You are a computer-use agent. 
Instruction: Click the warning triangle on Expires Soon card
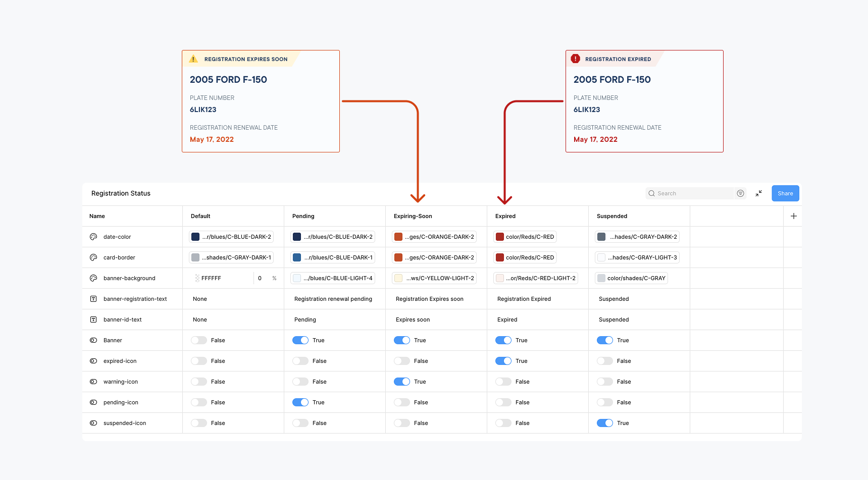[193, 59]
